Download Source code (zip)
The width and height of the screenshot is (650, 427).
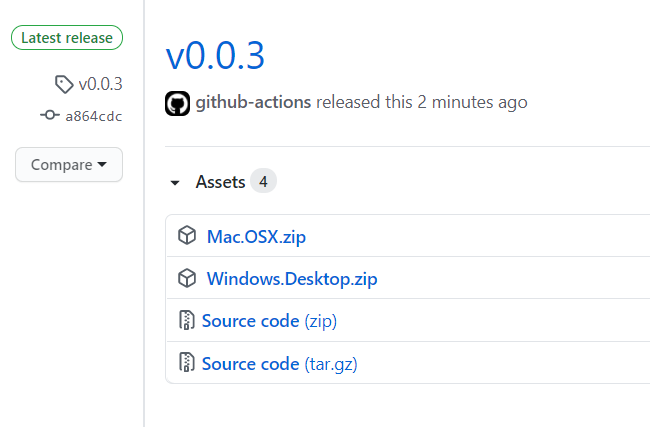click(x=269, y=321)
